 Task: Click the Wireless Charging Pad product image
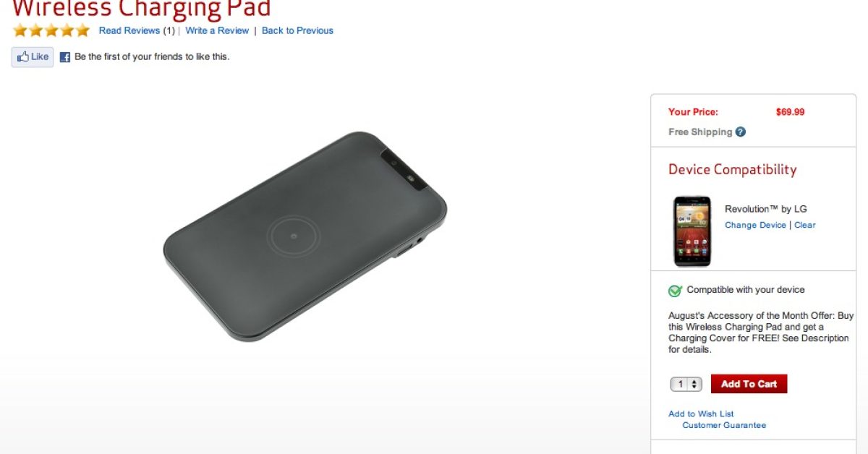[x=305, y=236]
